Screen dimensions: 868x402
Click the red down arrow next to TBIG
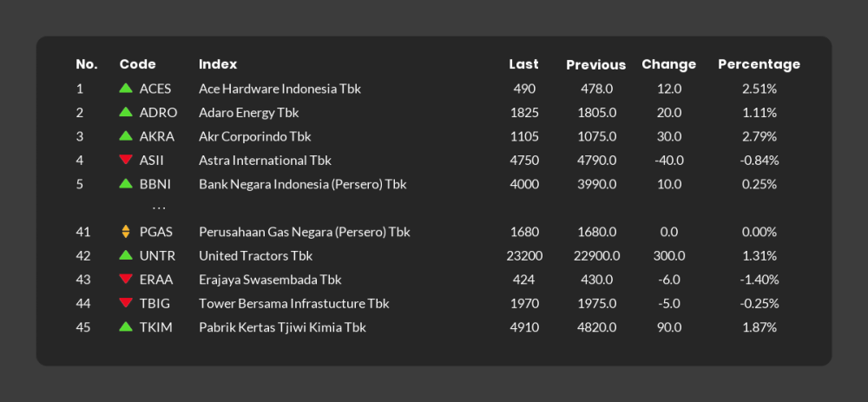point(126,303)
